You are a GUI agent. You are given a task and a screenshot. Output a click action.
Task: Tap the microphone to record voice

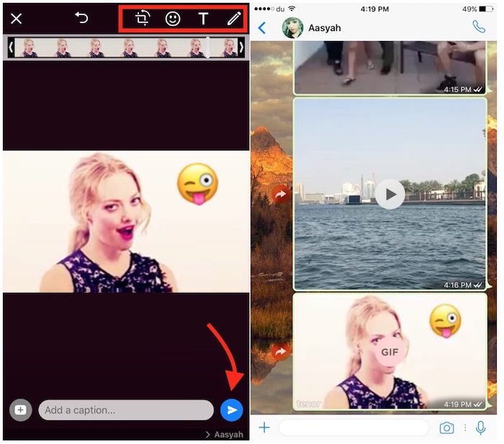(480, 428)
